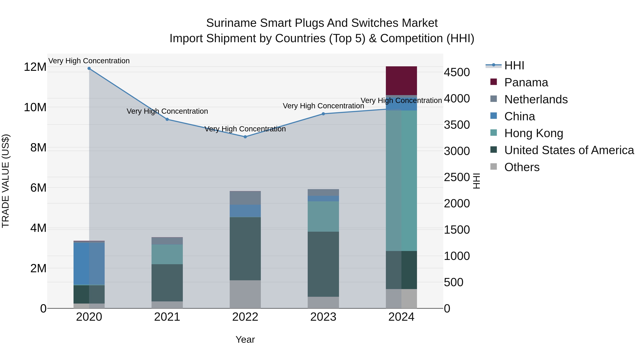Click the China segment of the 2022 bar
The width and height of the screenshot is (644, 362).
[245, 211]
